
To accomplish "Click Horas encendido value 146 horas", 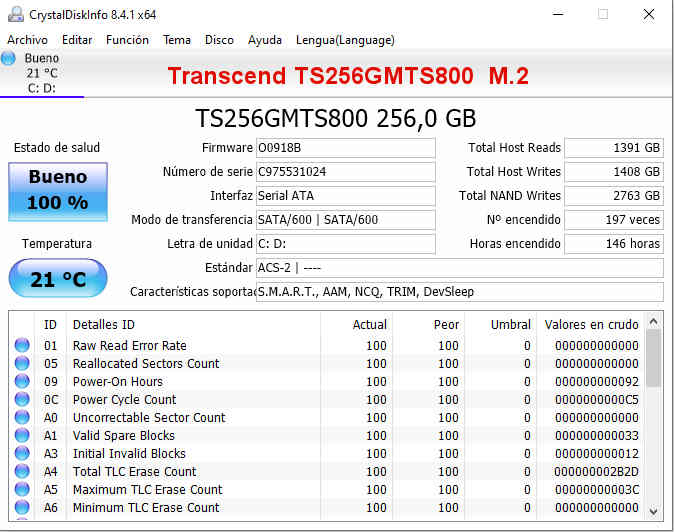I will (614, 244).
